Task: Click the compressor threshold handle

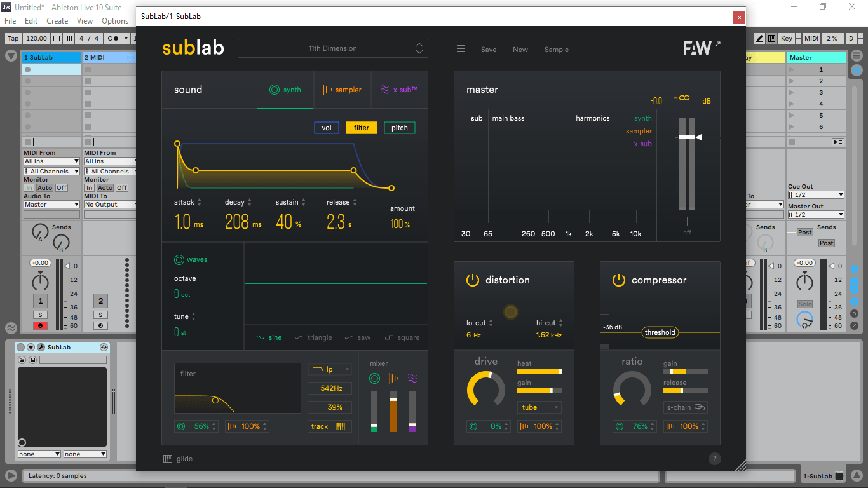Action: [x=660, y=332]
